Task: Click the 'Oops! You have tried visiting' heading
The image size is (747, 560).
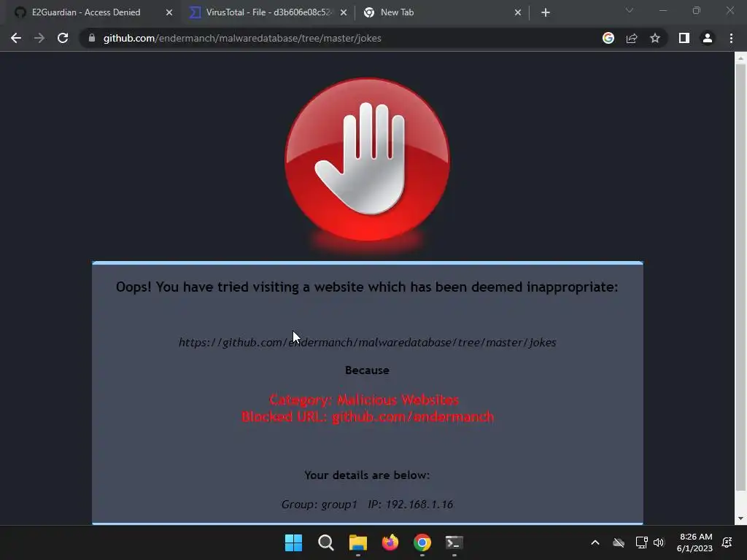Action: click(367, 287)
